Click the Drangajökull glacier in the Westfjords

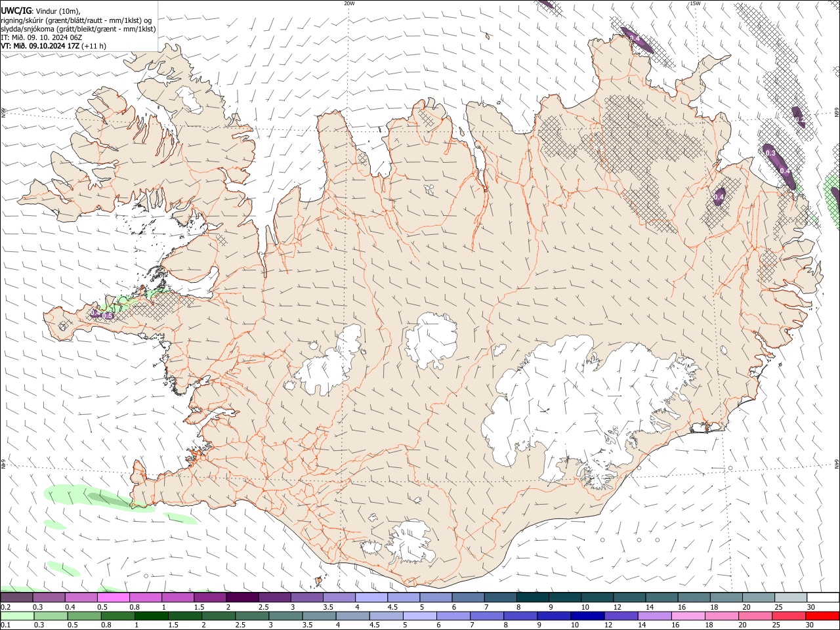point(190,99)
